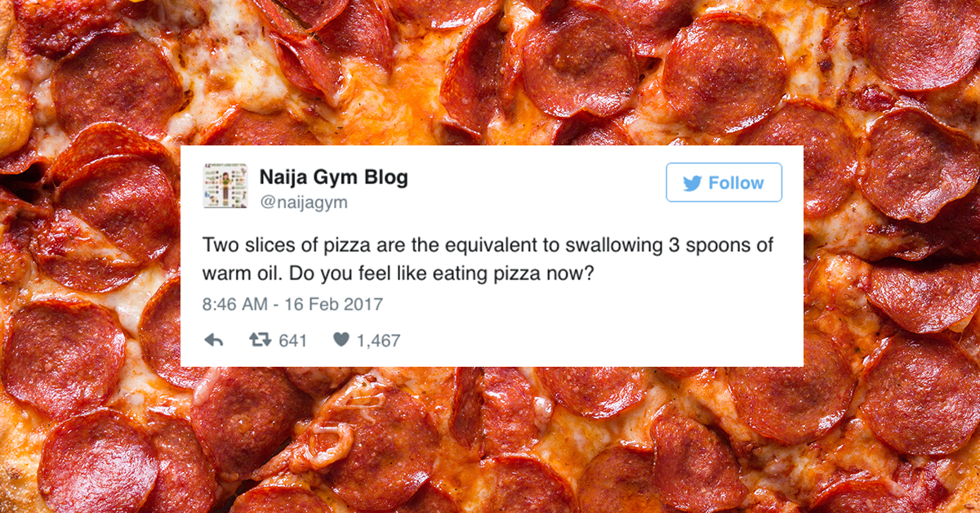View the 1,467 likes count
The image size is (980, 513).
tap(378, 340)
